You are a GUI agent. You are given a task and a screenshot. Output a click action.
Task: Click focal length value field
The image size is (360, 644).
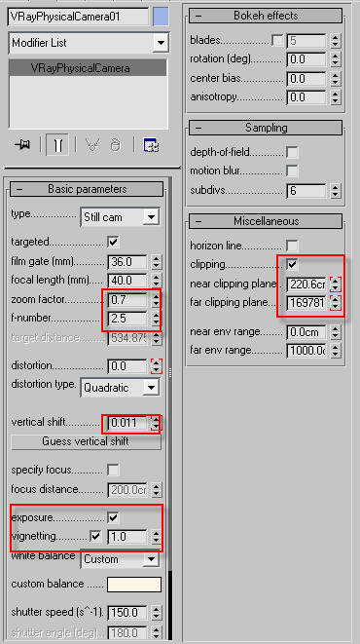(x=127, y=281)
